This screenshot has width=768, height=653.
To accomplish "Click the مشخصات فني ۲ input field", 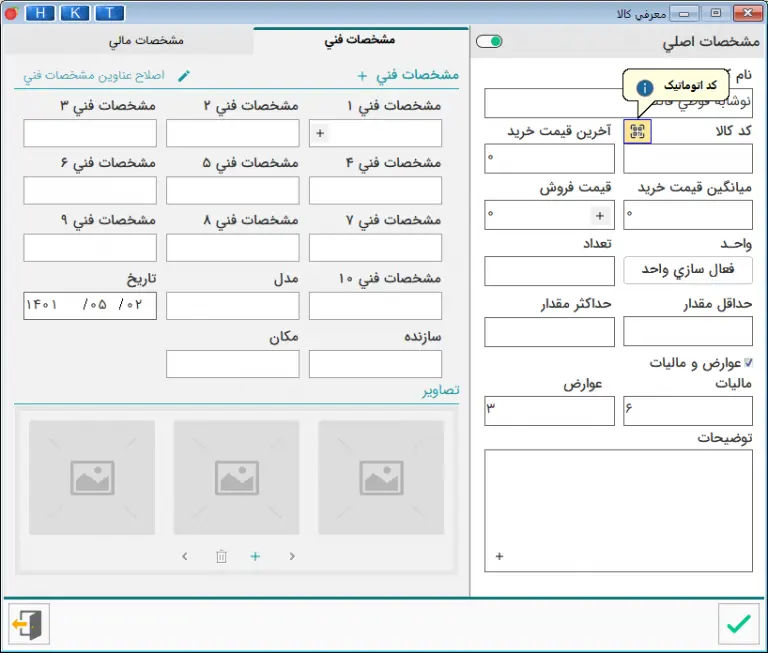I will pos(233,133).
